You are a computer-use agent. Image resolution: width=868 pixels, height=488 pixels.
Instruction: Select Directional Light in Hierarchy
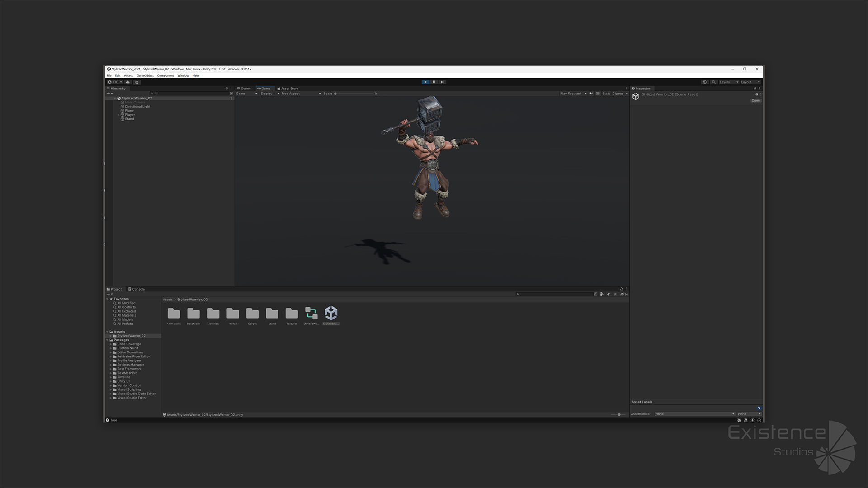point(137,107)
